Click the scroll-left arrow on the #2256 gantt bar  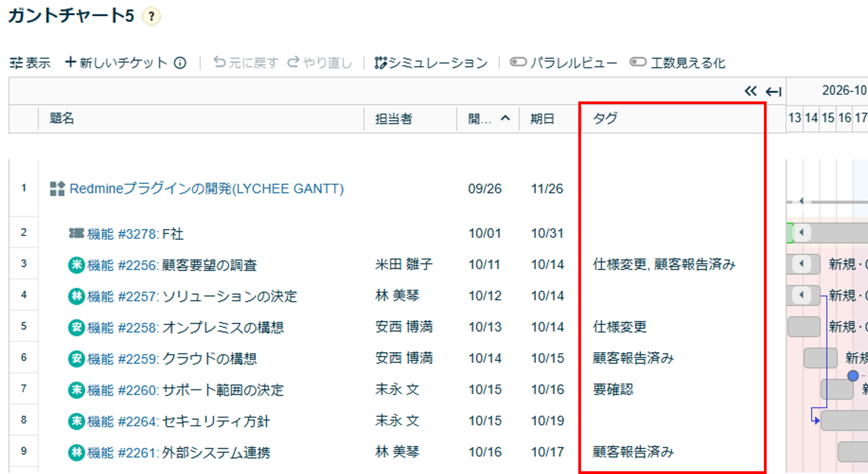802,264
